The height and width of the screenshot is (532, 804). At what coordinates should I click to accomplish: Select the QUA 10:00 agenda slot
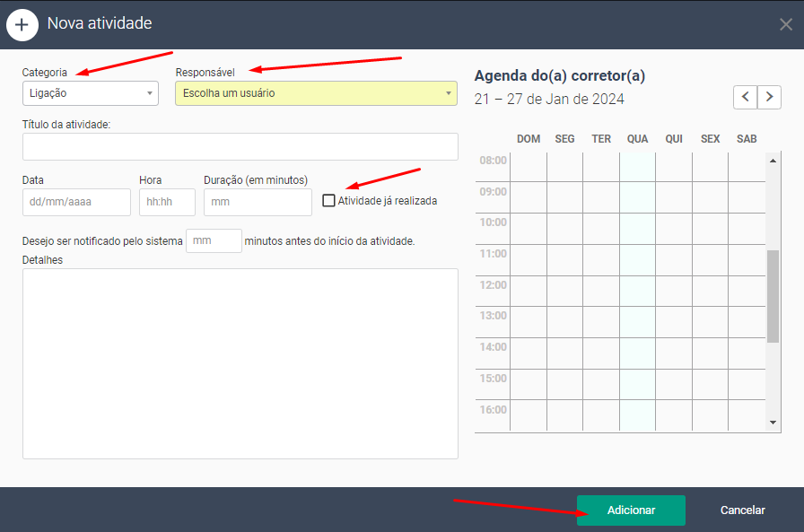tap(637, 229)
